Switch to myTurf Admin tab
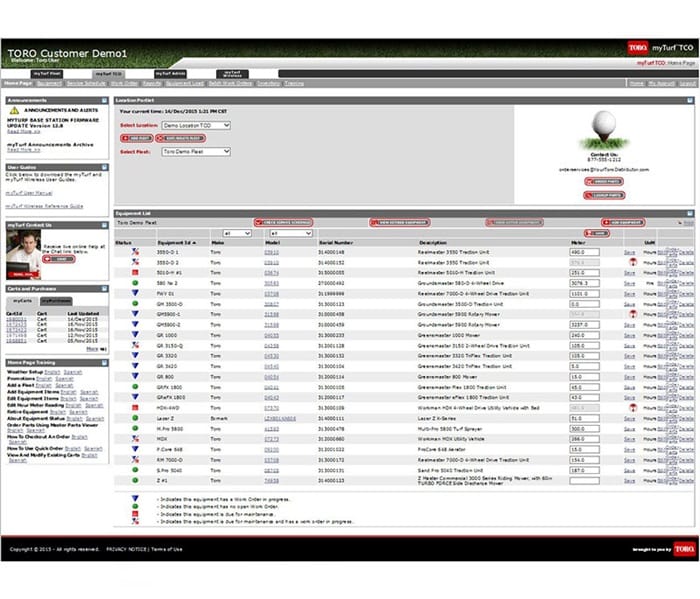Screen dimensions: 700x599 [x=171, y=74]
